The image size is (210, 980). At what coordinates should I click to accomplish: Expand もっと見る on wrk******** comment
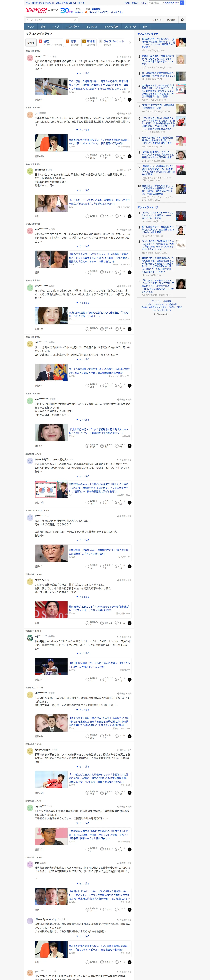pos(83,303)
